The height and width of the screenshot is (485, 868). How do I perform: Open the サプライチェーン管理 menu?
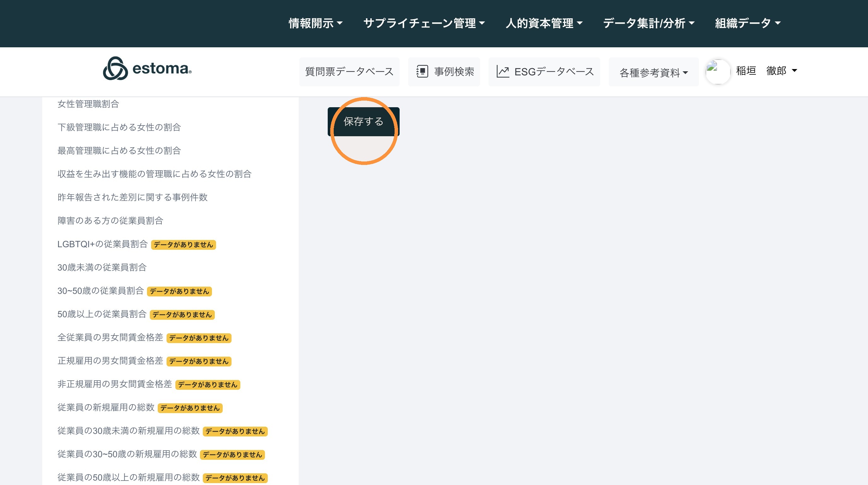424,23
